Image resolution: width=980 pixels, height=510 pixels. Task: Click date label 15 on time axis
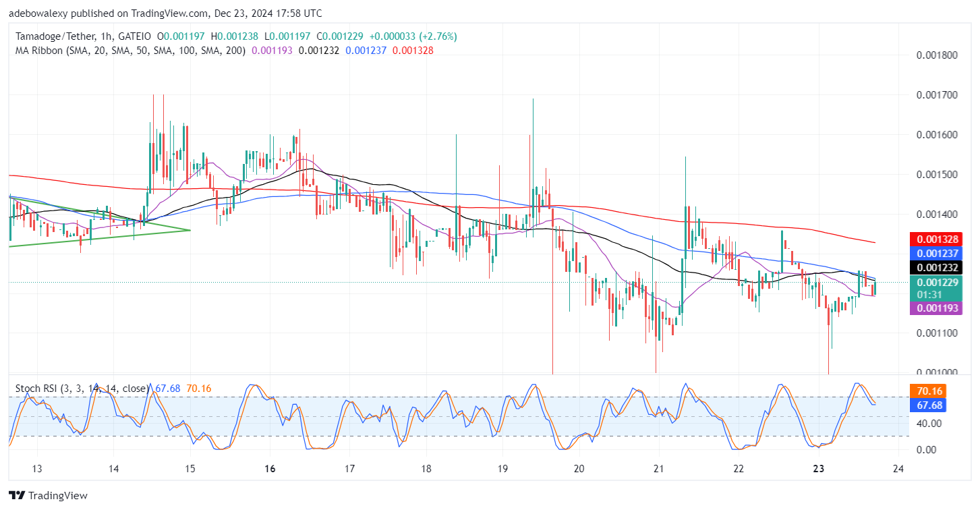tap(190, 469)
